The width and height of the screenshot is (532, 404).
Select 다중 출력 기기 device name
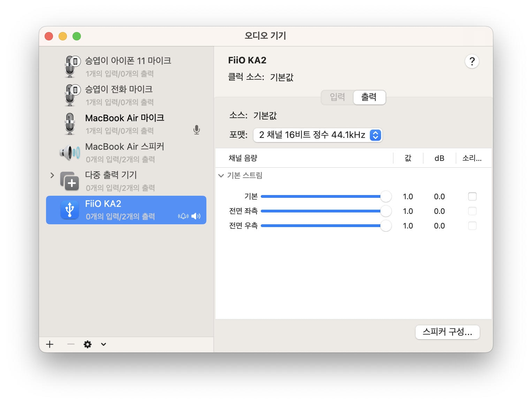click(x=111, y=175)
